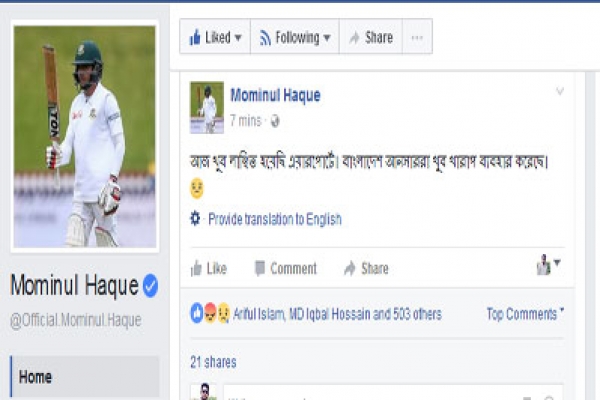The image size is (600, 400).
Task: Select Home in the left sidebar
Action: pyautogui.click(x=85, y=377)
